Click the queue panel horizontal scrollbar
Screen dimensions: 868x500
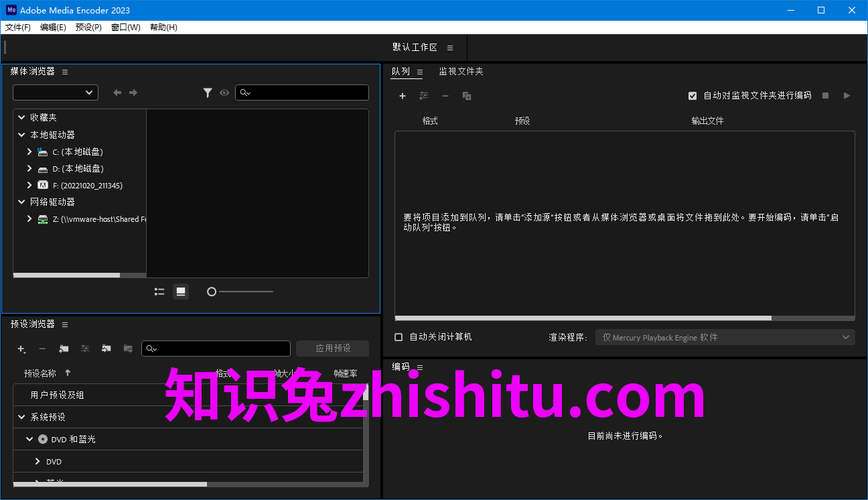[x=583, y=318]
